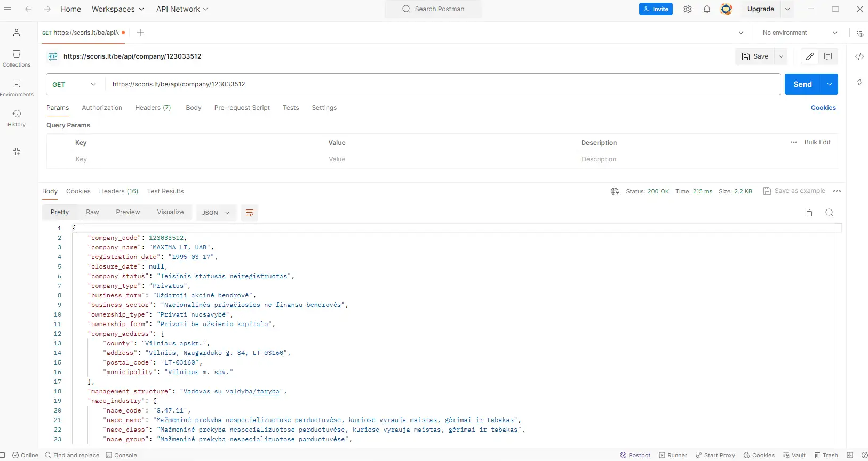Click the Home link
This screenshot has width=868, height=461.
pyautogui.click(x=70, y=9)
